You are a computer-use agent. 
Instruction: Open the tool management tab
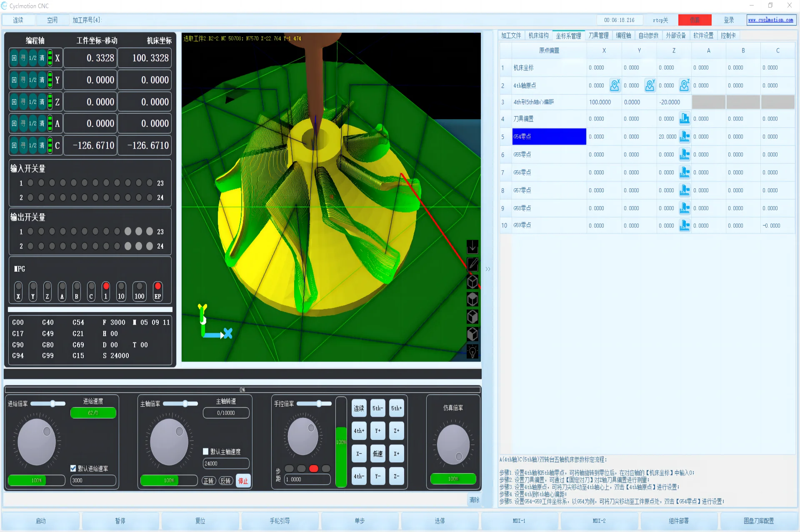coord(598,35)
